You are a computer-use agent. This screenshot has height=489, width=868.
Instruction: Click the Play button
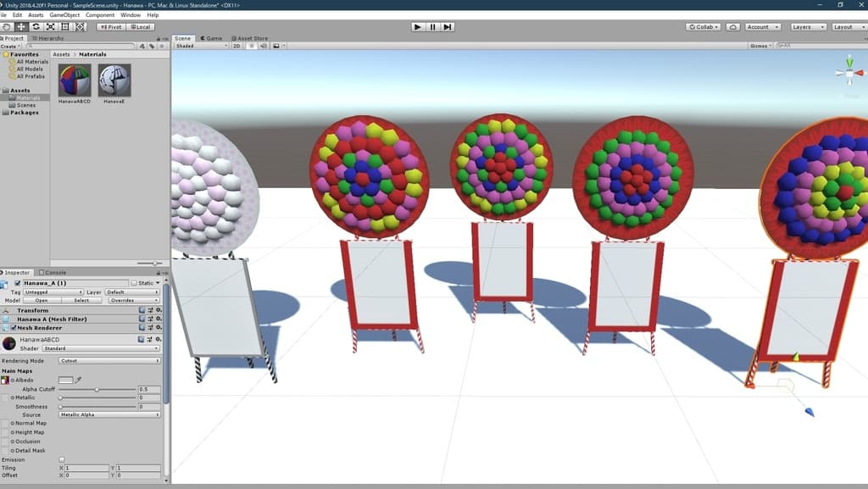417,26
